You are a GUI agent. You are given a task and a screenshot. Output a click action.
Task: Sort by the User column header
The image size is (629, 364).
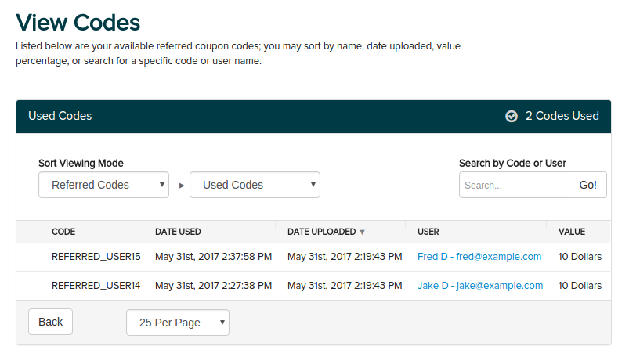[428, 232]
